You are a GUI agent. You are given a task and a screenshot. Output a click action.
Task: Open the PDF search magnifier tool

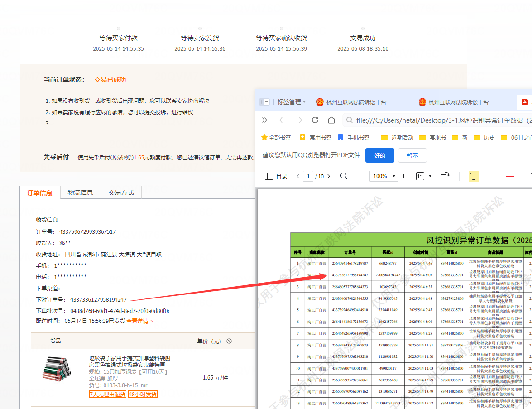tap(344, 176)
